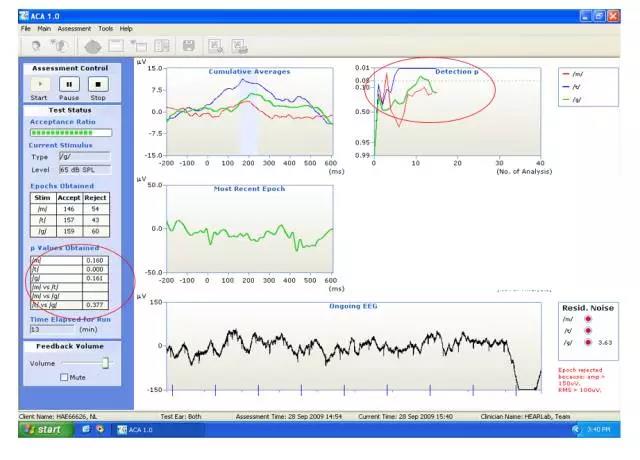Click the cloud-shaped toolbar icon
The image size is (640, 460).
point(93,46)
